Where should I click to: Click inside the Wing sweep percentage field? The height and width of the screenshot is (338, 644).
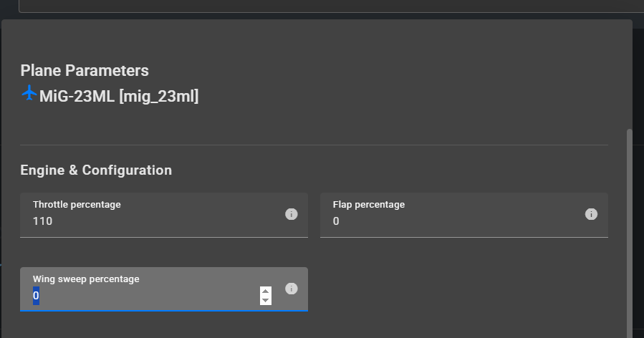[143, 296]
